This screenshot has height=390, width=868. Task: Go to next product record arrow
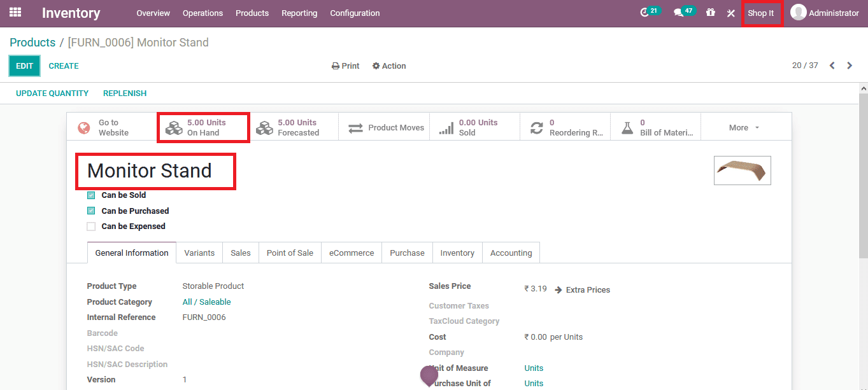coord(850,66)
